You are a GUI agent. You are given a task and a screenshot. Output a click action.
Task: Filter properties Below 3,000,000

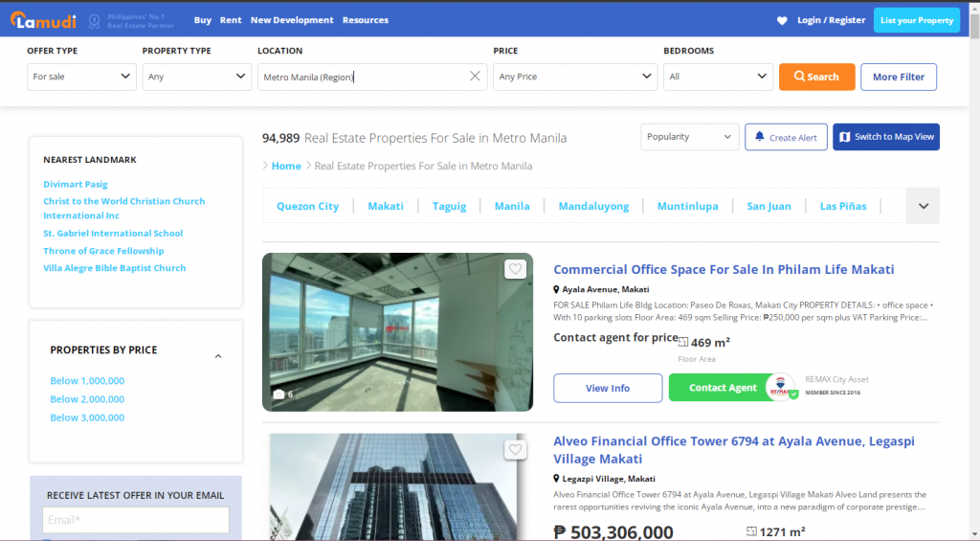tap(87, 417)
